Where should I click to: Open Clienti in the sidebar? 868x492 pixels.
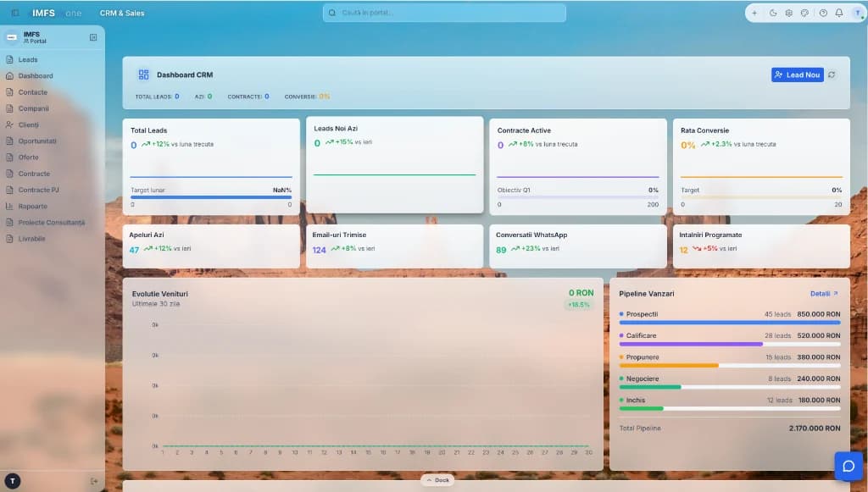coord(28,125)
